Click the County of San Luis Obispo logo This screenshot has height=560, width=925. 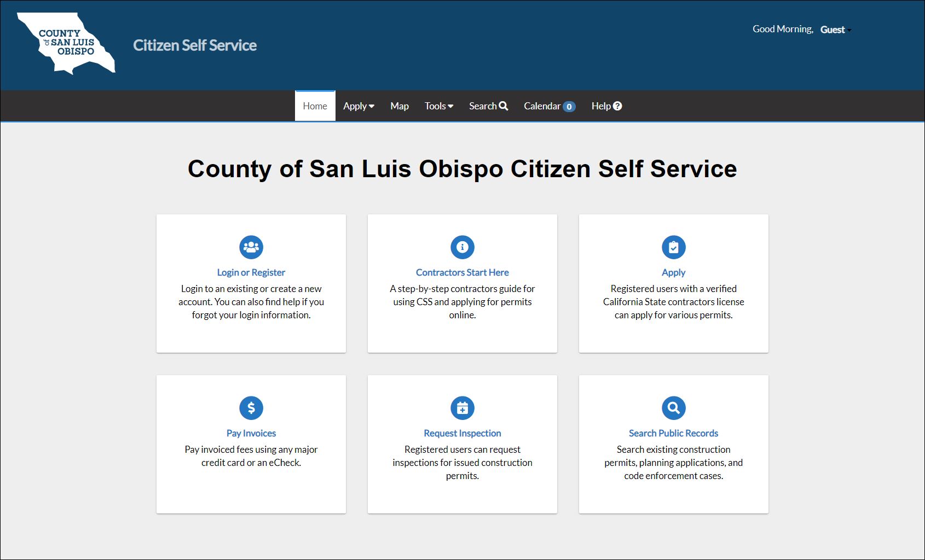point(66,43)
